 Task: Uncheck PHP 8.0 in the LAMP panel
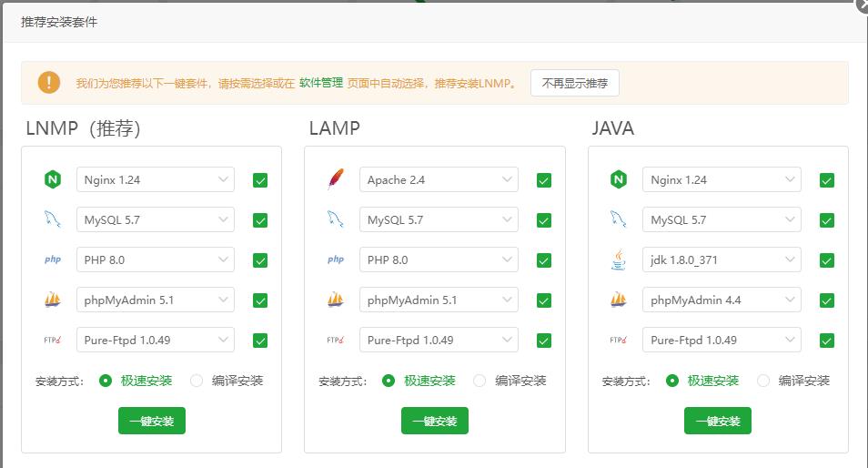coord(544,260)
